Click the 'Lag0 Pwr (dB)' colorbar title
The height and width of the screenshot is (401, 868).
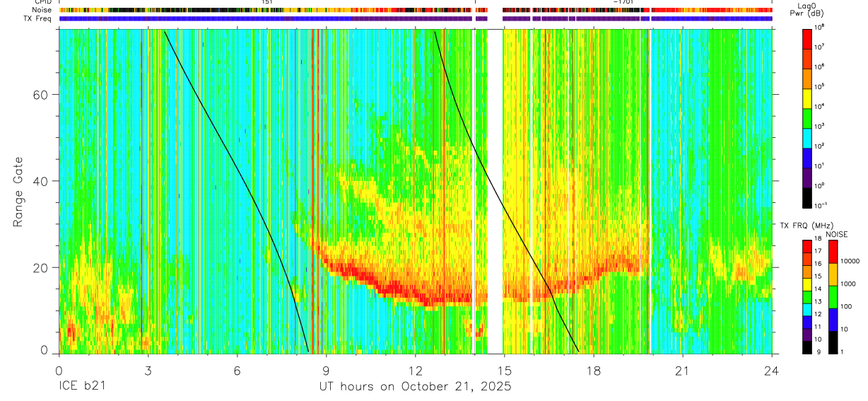pyautogui.click(x=807, y=9)
